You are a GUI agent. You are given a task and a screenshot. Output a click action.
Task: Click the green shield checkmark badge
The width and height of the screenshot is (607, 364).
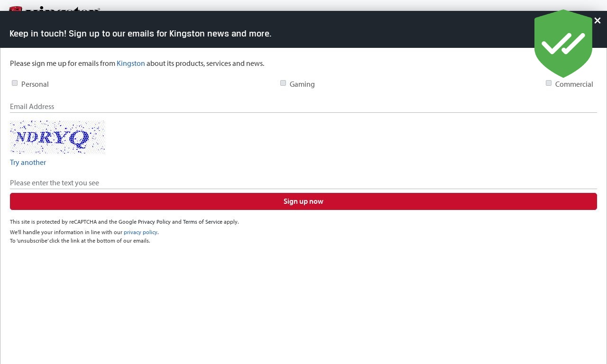[563, 44]
